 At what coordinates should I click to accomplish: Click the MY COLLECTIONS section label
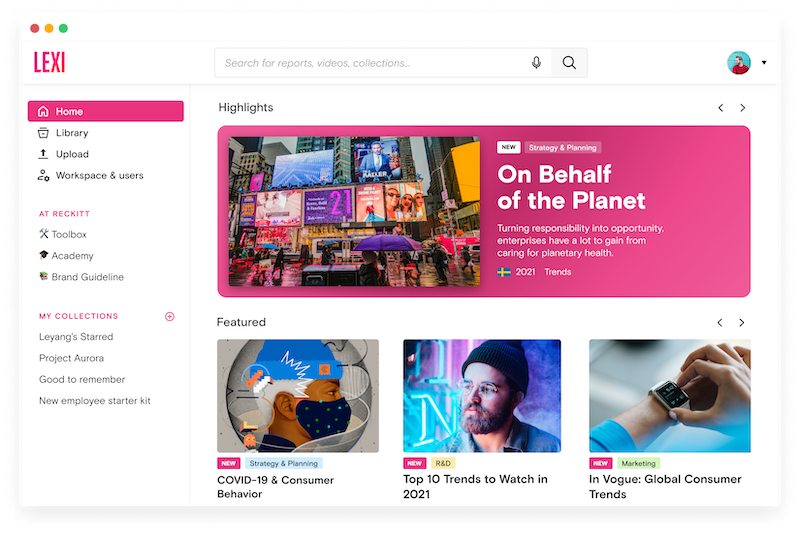point(79,316)
